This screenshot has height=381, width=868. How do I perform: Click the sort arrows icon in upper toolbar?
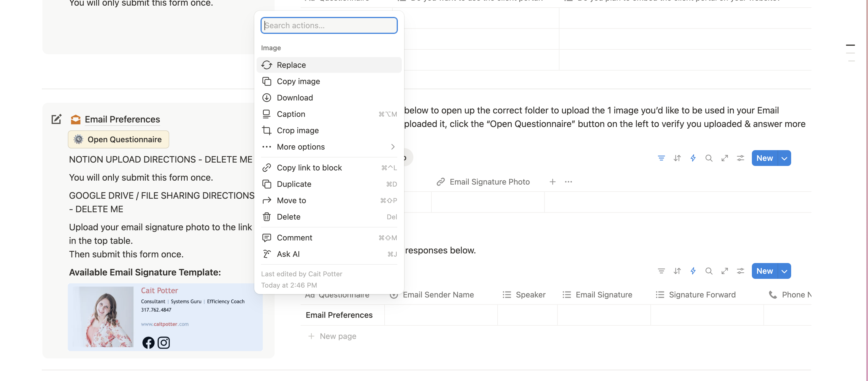(677, 158)
